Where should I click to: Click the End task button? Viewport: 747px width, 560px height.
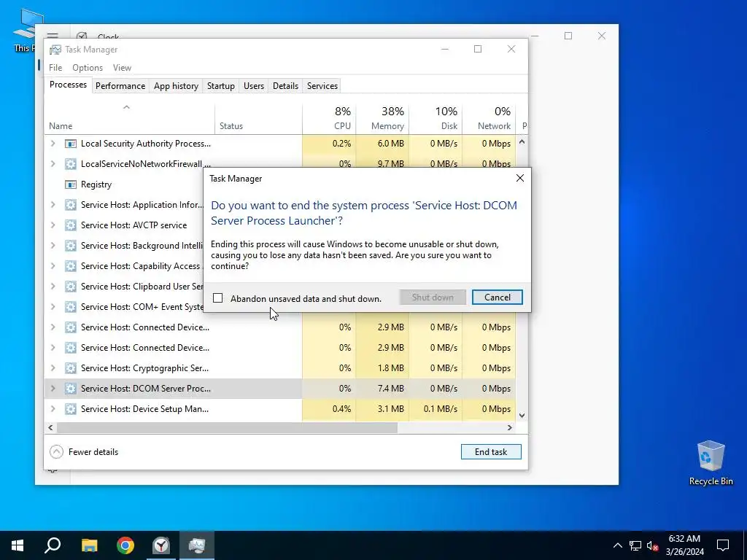click(x=491, y=452)
